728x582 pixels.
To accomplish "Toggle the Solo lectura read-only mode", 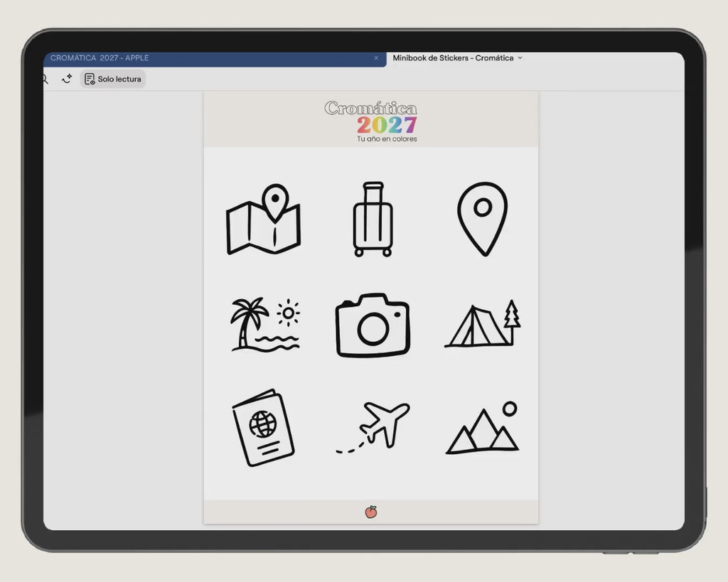I will [x=113, y=79].
